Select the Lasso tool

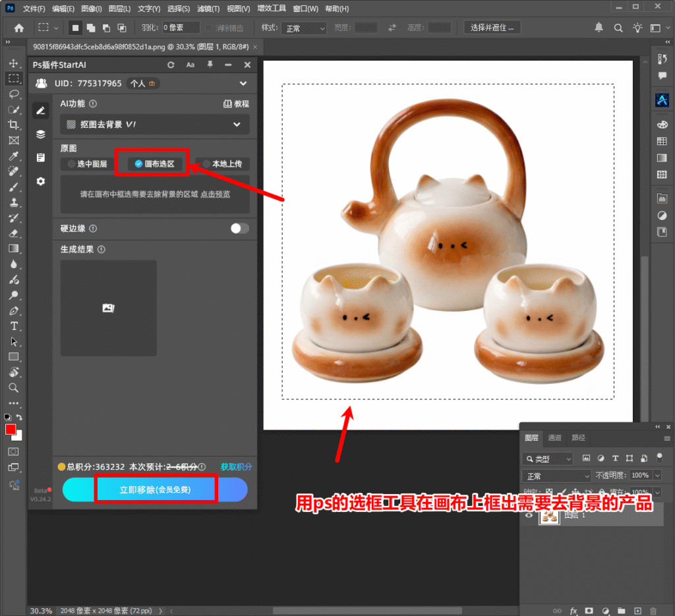tap(14, 94)
